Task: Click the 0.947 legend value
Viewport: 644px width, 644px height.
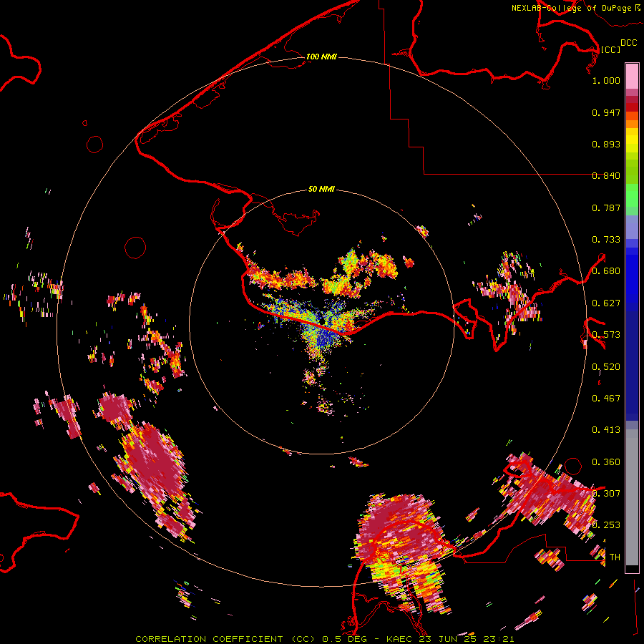Action: 606,112
